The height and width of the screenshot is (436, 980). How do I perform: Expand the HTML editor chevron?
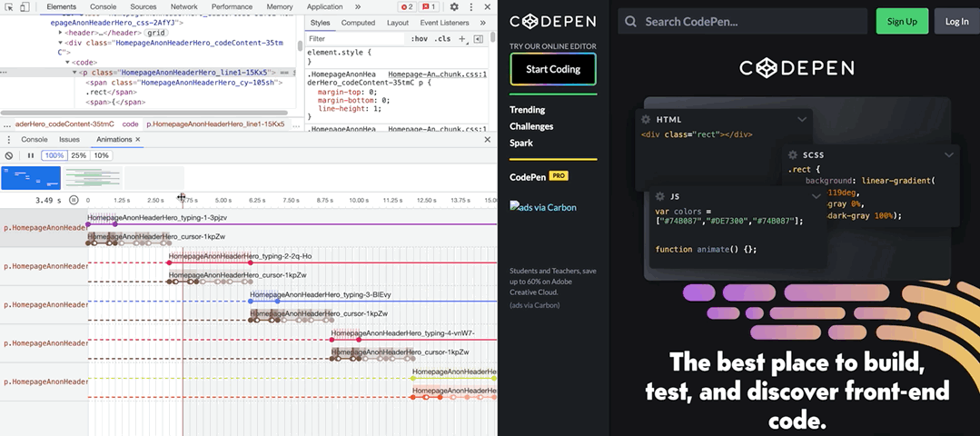coord(802,119)
